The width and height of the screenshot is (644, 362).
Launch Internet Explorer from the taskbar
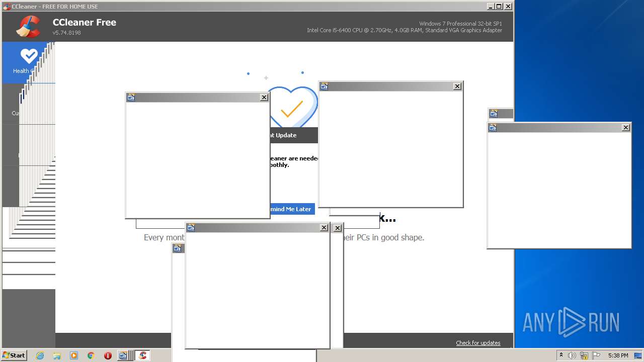click(x=40, y=355)
